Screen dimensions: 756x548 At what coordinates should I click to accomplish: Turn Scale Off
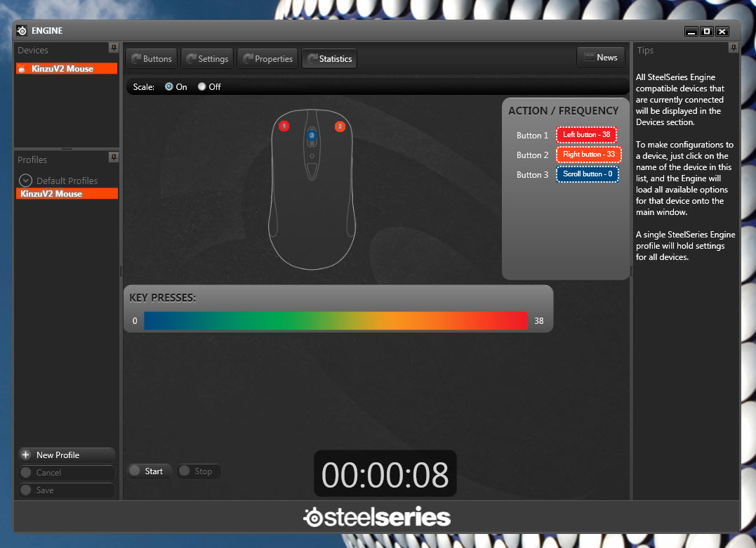(201, 87)
